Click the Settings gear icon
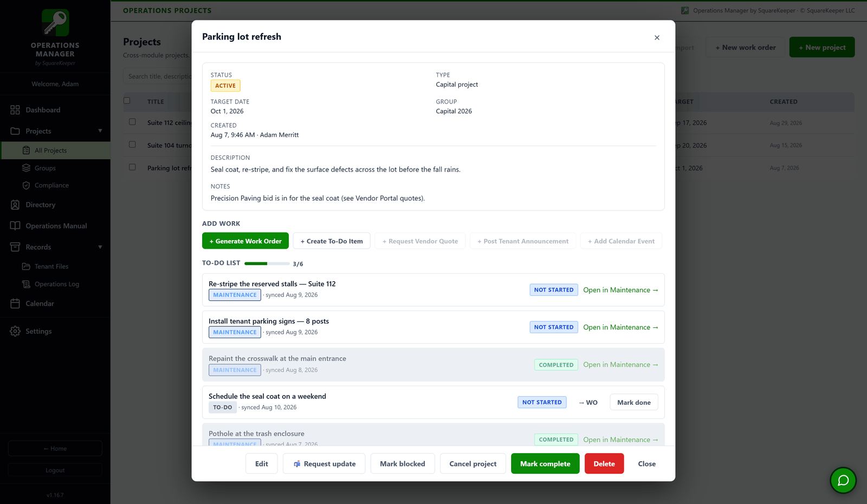Image resolution: width=867 pixels, height=504 pixels. [15, 331]
